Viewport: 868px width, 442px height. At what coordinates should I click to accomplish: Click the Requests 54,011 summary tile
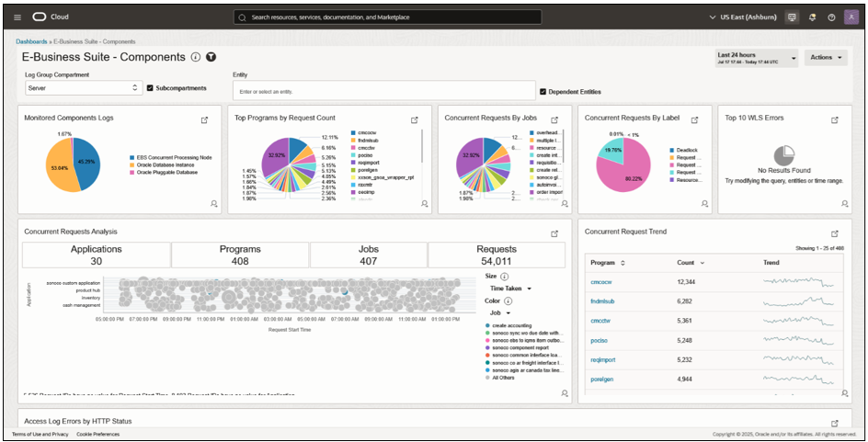tap(497, 255)
